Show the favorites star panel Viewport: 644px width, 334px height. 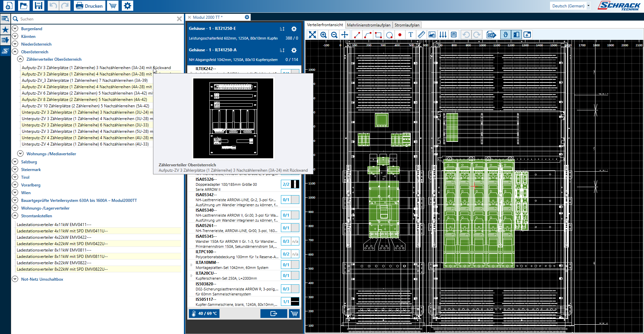[x=5, y=30]
